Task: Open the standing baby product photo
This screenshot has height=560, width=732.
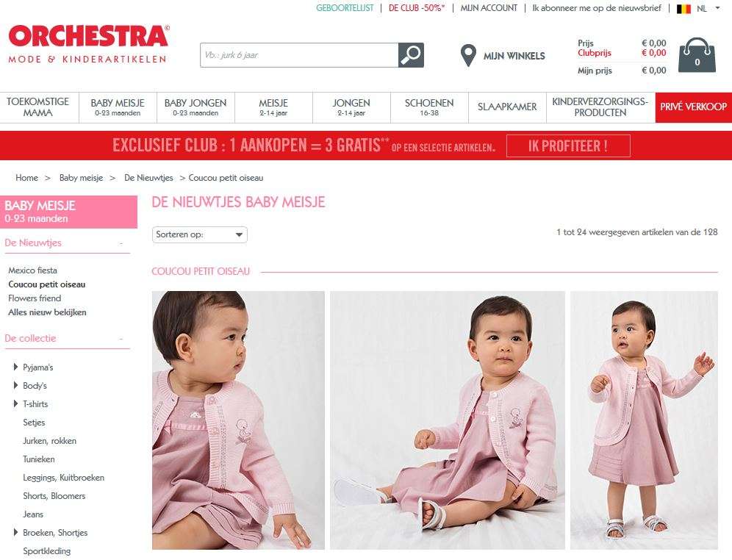Action: click(644, 420)
